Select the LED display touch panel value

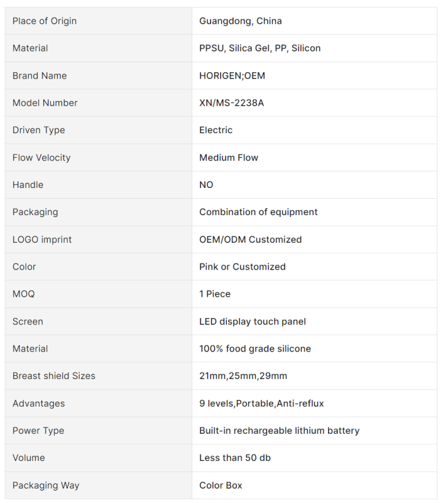[253, 321]
